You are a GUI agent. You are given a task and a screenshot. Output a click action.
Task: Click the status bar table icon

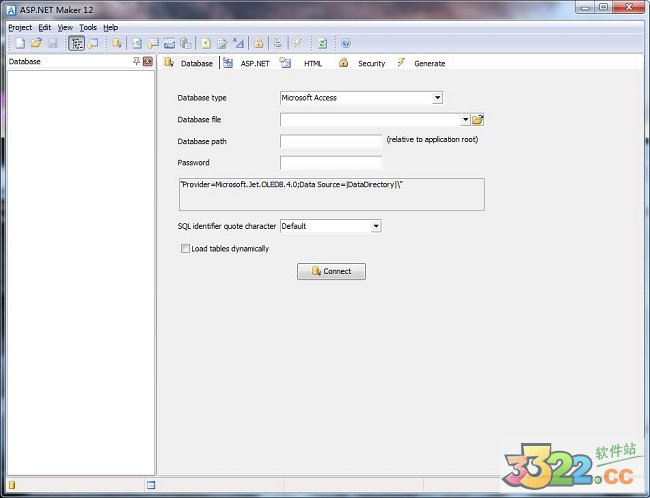click(151, 485)
